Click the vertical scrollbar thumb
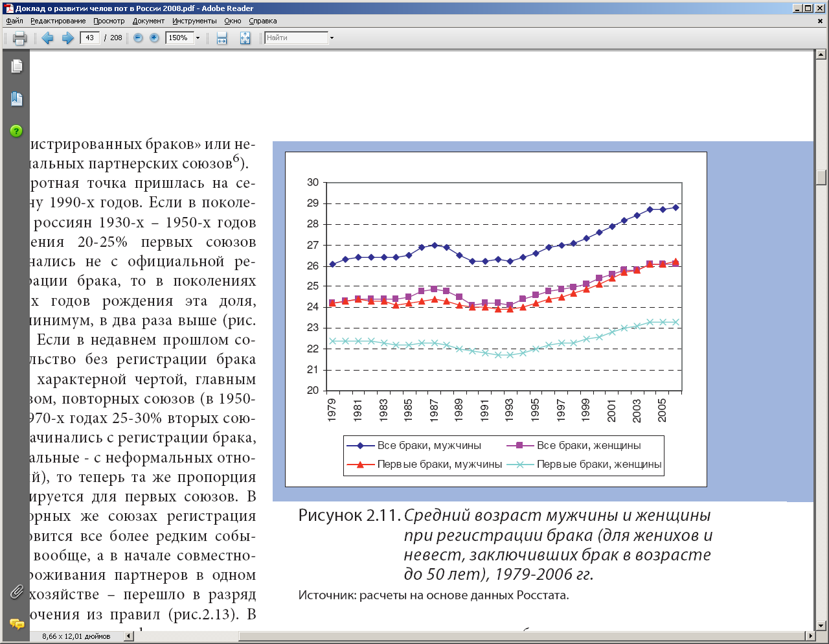 click(821, 177)
